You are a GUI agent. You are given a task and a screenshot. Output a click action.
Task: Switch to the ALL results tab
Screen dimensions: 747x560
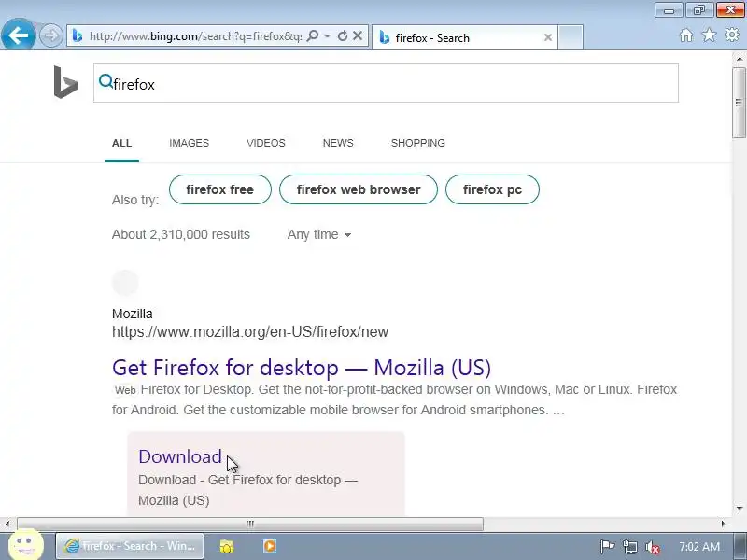122,143
